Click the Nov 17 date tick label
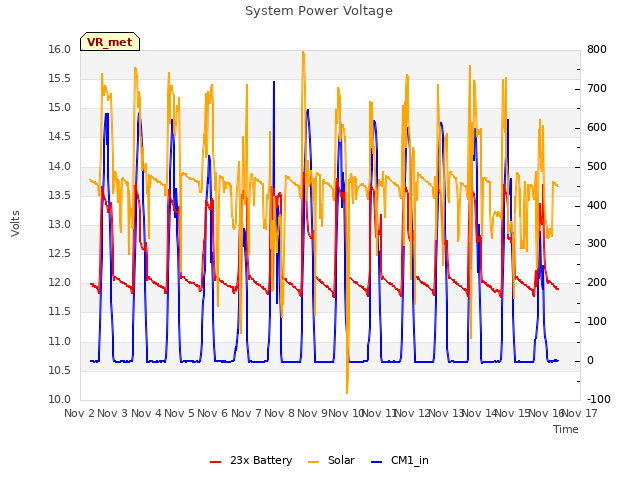The height and width of the screenshot is (480, 640). tap(580, 413)
